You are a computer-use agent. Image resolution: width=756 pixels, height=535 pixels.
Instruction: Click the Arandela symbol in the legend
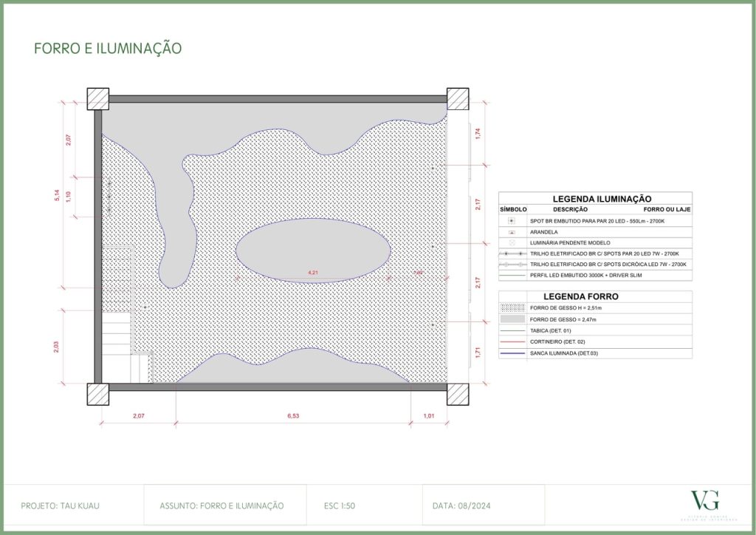[x=512, y=232]
